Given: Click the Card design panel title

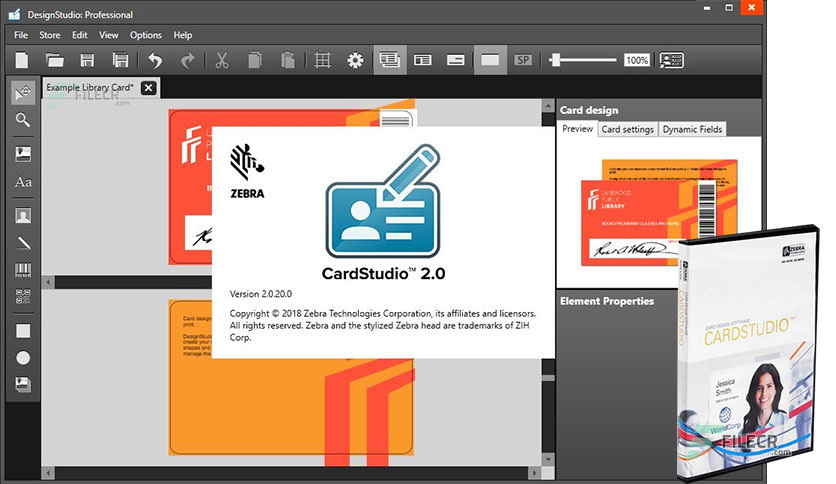Looking at the screenshot, I should [x=589, y=110].
